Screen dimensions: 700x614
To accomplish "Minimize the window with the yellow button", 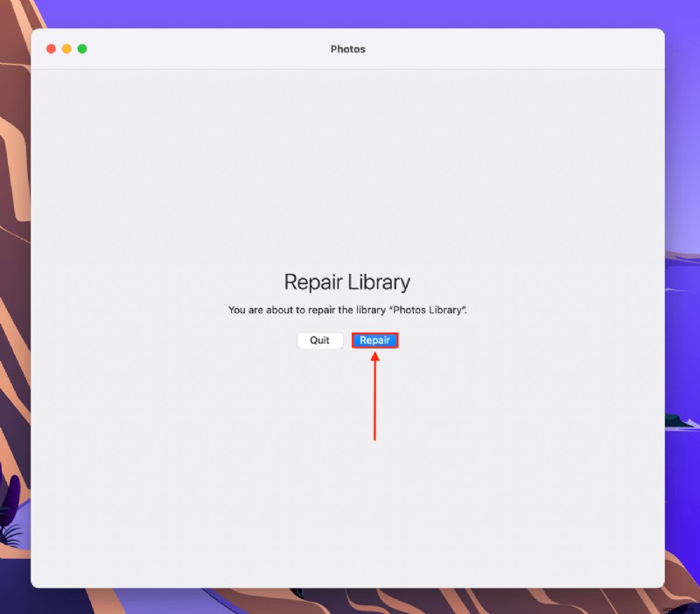I will (x=66, y=50).
